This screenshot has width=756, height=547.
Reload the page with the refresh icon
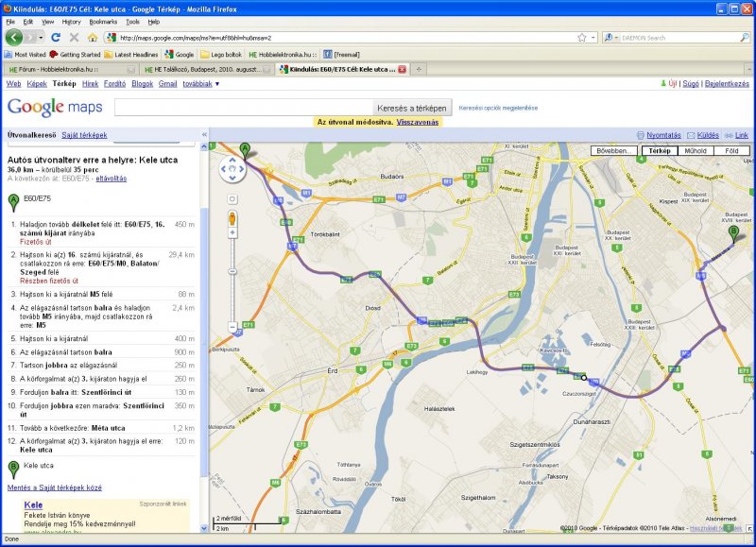(x=56, y=38)
